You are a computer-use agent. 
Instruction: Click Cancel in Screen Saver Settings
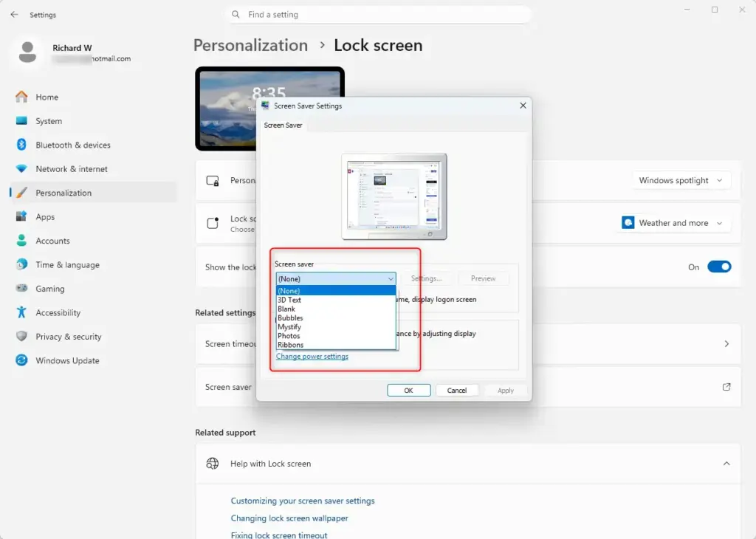(456, 390)
